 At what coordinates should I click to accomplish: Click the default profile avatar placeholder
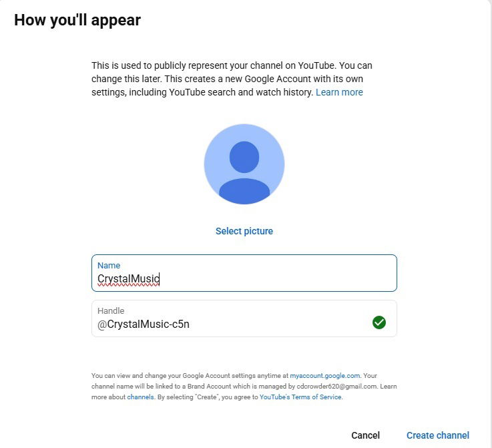(x=244, y=164)
